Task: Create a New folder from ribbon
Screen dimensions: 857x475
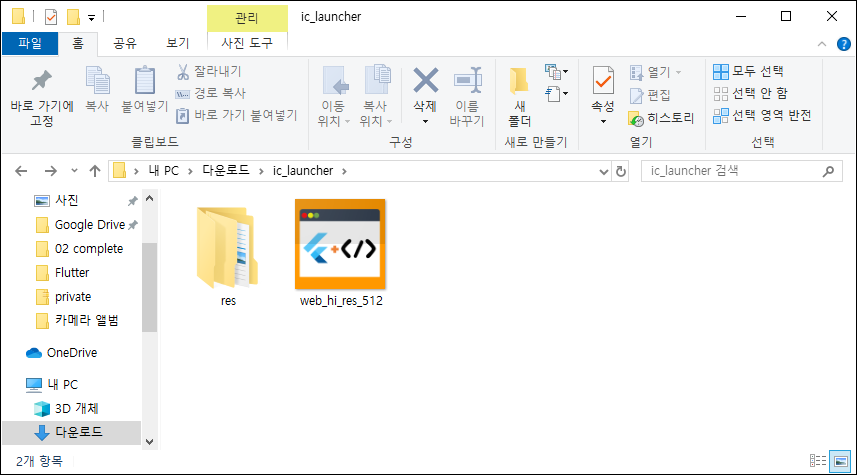Action: pos(520,96)
